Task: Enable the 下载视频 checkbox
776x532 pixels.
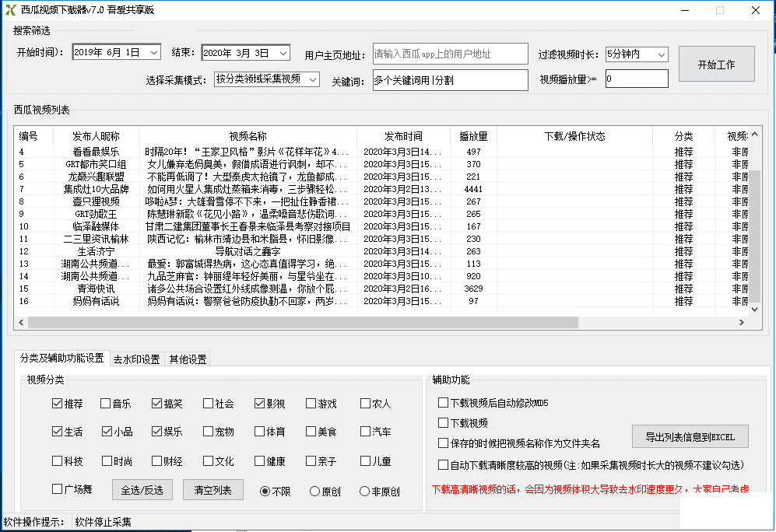Action: click(443, 423)
